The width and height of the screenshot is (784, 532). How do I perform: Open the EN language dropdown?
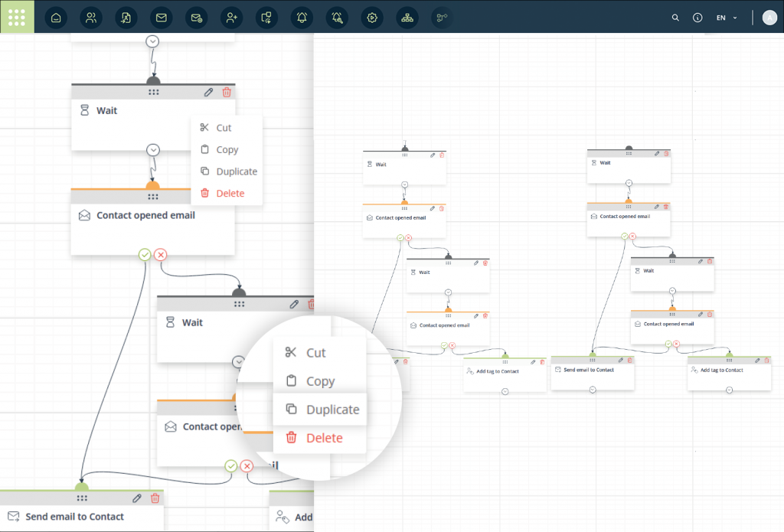(x=727, y=18)
